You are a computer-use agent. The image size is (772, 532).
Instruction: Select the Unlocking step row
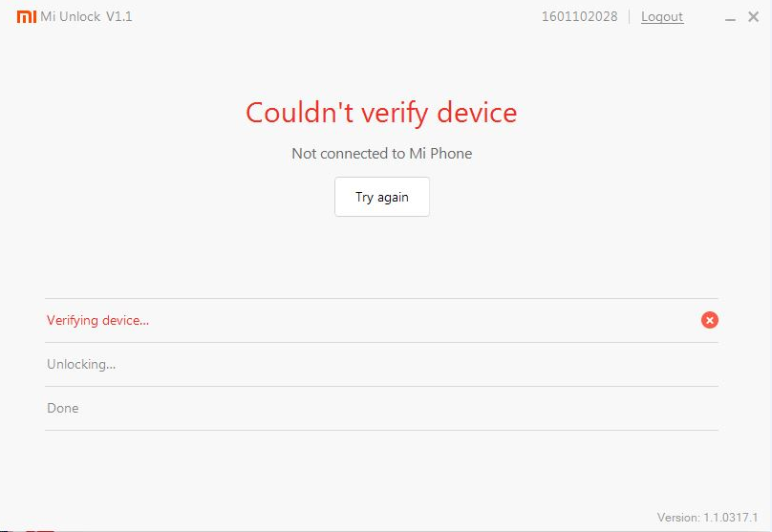click(381, 364)
